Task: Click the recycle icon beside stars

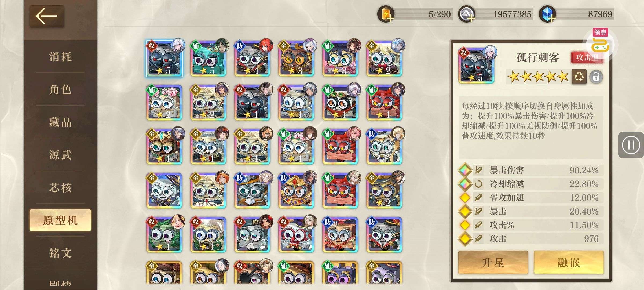Action: click(x=579, y=77)
